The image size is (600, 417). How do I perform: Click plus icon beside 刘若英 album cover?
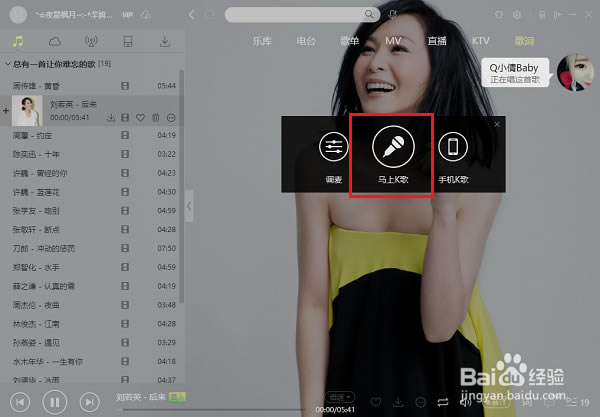pos(6,111)
